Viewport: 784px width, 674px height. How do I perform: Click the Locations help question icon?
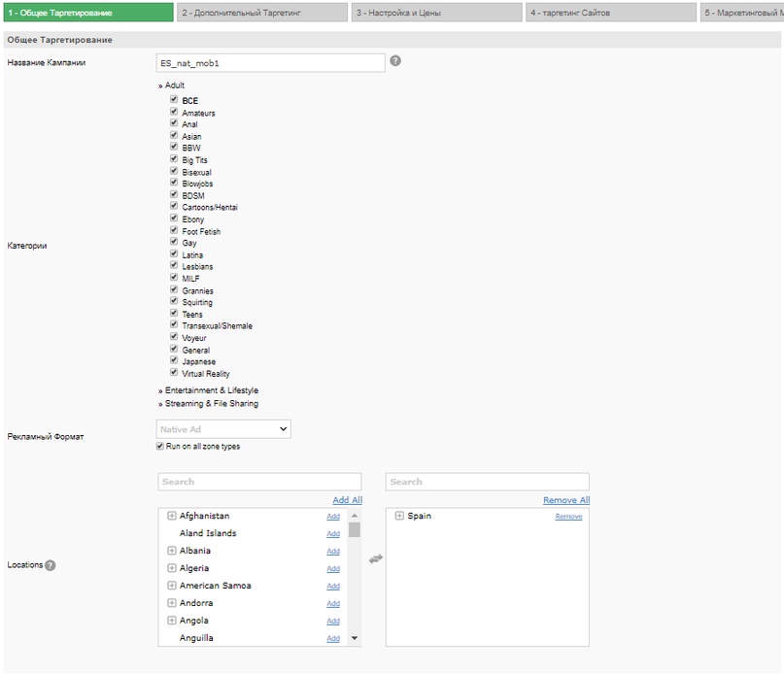pyautogui.click(x=50, y=565)
